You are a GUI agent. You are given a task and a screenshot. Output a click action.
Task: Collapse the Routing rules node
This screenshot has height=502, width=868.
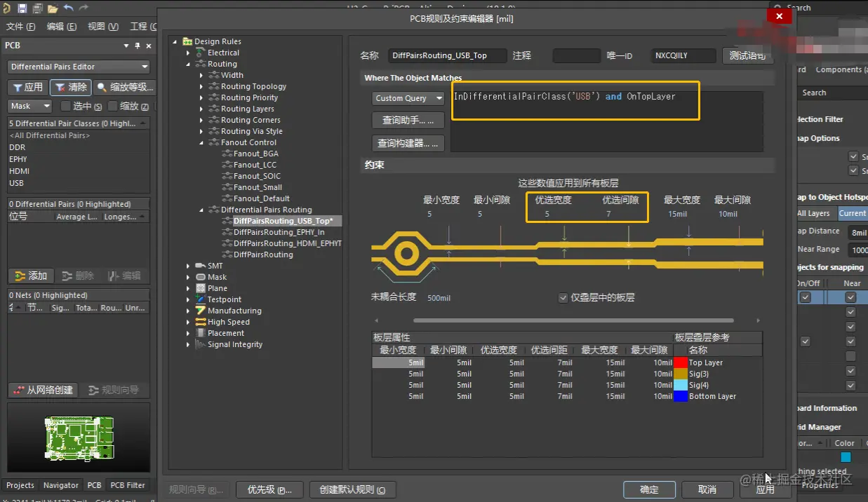pyautogui.click(x=188, y=64)
